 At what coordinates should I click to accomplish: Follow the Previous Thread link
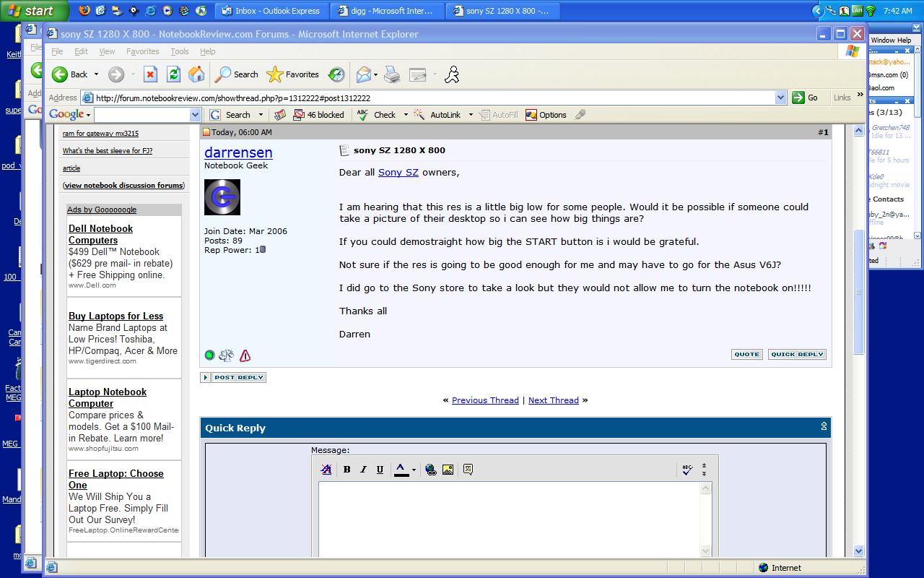(485, 400)
